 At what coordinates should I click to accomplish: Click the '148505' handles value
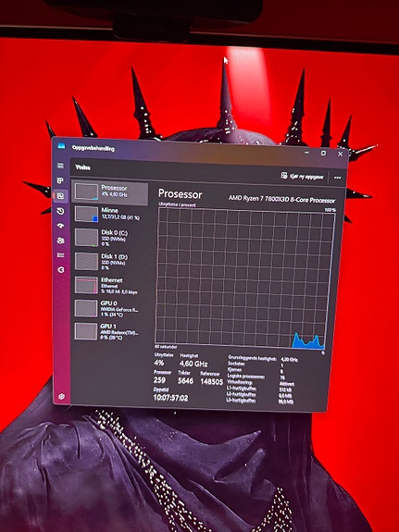tap(212, 382)
